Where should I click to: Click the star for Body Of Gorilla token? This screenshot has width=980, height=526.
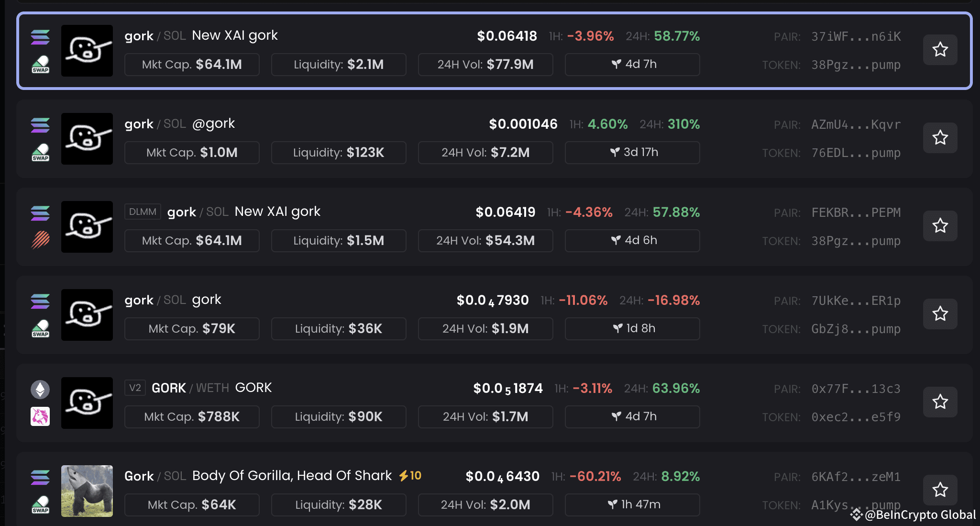point(940,490)
